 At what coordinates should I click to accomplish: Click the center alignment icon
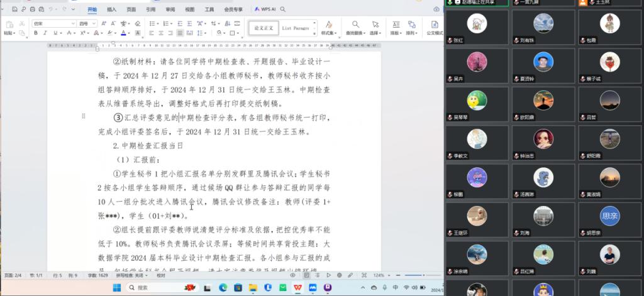pos(162,33)
